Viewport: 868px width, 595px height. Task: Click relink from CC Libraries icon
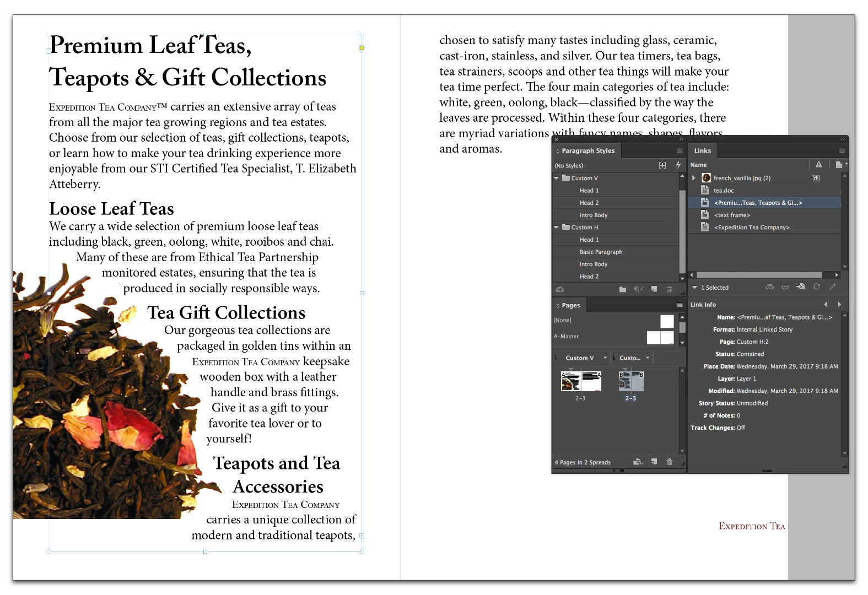tap(770, 287)
